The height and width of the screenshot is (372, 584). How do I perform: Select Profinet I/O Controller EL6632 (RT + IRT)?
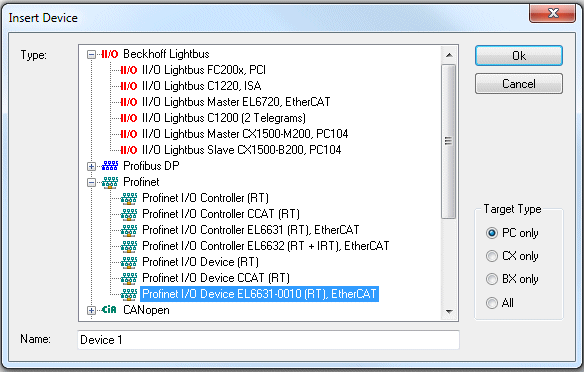coord(266,247)
